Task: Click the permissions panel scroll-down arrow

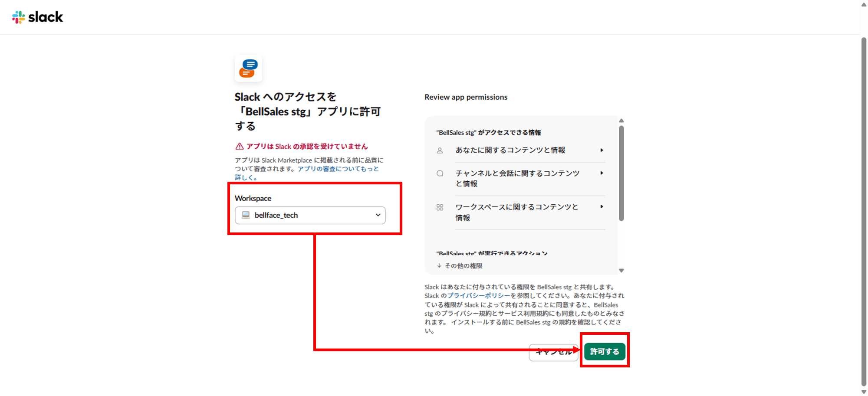Action: [x=621, y=271]
